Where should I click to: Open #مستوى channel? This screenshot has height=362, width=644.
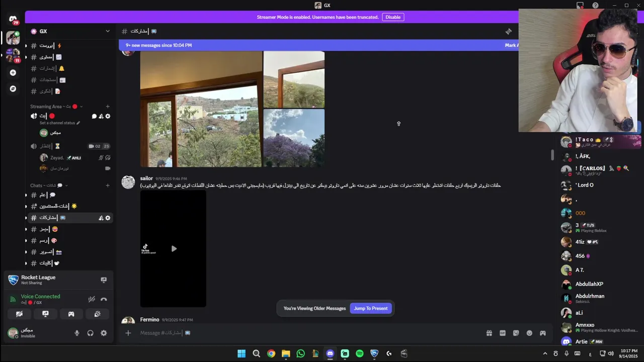tap(69, 57)
